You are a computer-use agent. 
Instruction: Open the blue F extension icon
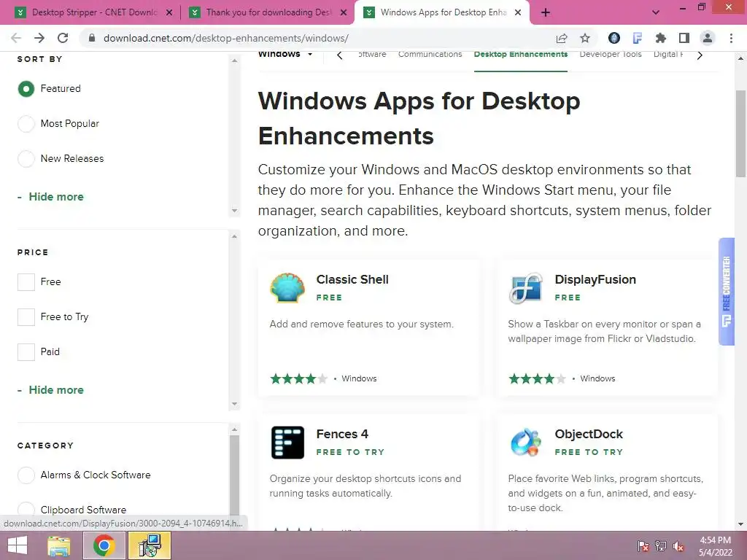point(637,38)
